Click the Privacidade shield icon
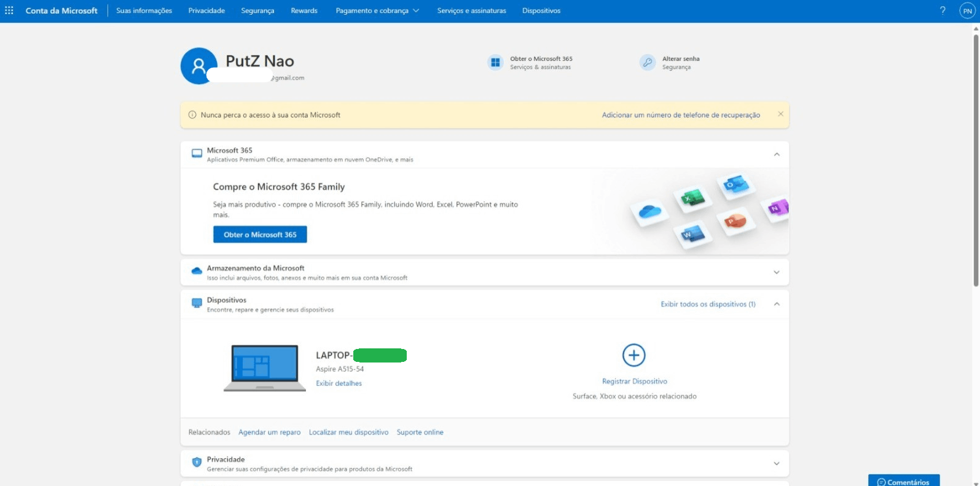The width and height of the screenshot is (980, 486). 197,462
